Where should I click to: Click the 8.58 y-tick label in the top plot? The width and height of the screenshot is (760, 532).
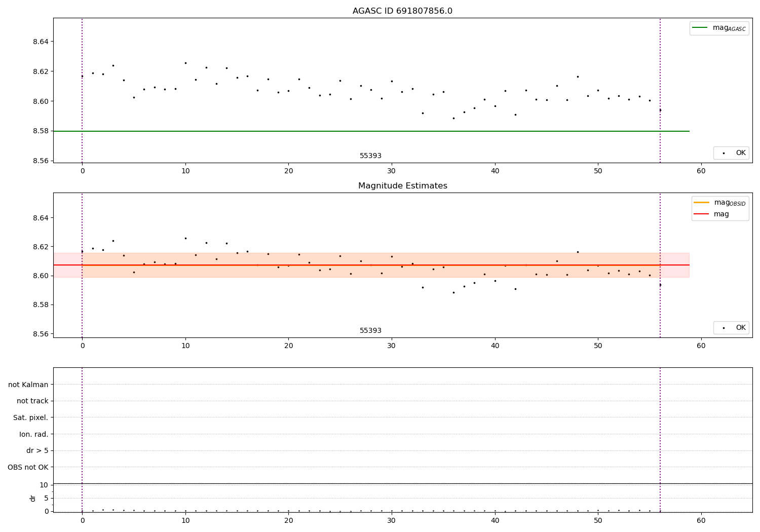(41, 131)
